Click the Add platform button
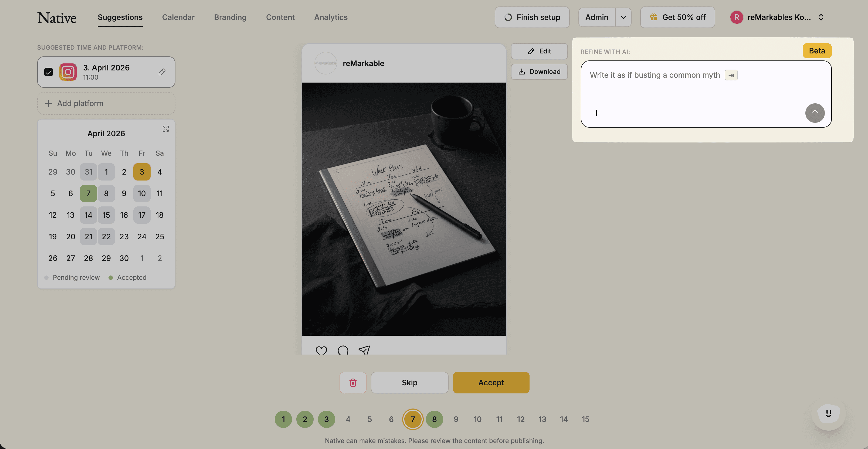The width and height of the screenshot is (868, 449). [x=106, y=103]
